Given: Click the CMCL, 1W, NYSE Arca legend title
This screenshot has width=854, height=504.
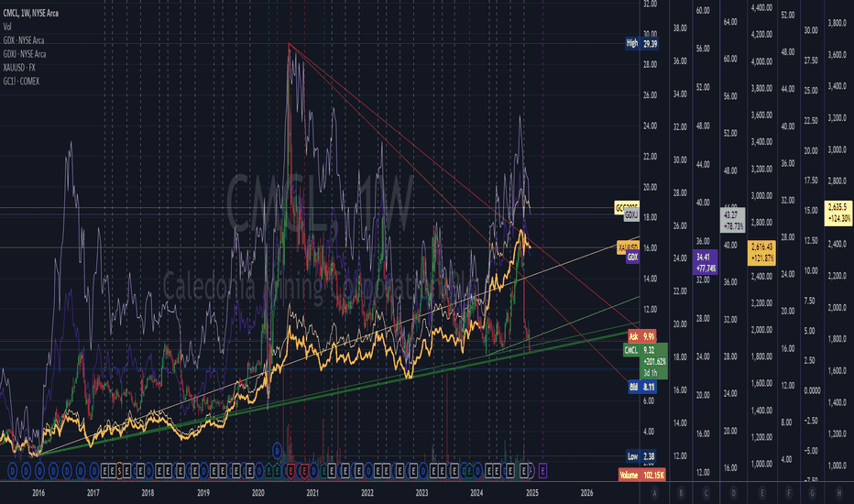Looking at the screenshot, I should [x=30, y=13].
